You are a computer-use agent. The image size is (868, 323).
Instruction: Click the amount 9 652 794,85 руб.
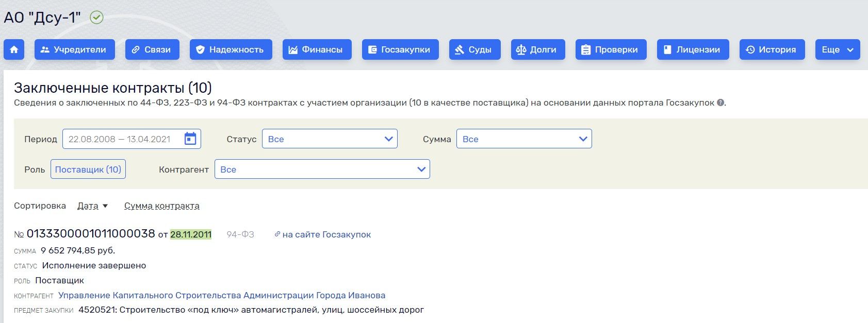tap(78, 250)
